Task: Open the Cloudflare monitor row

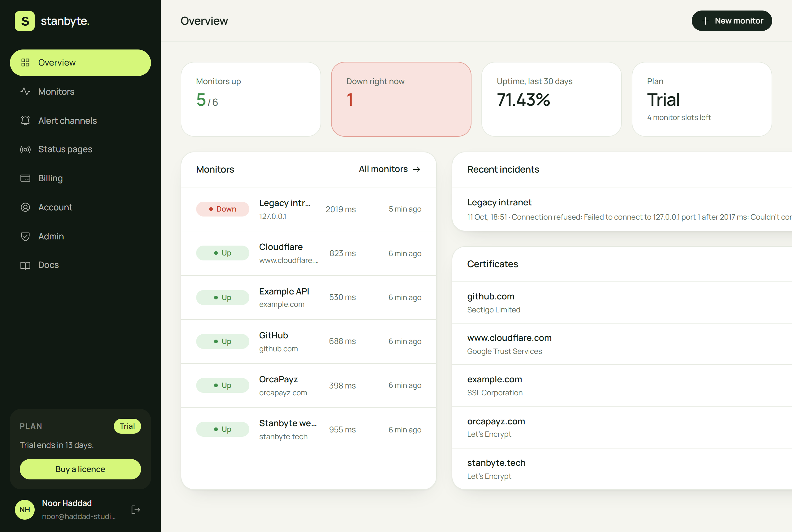Action: (308, 253)
